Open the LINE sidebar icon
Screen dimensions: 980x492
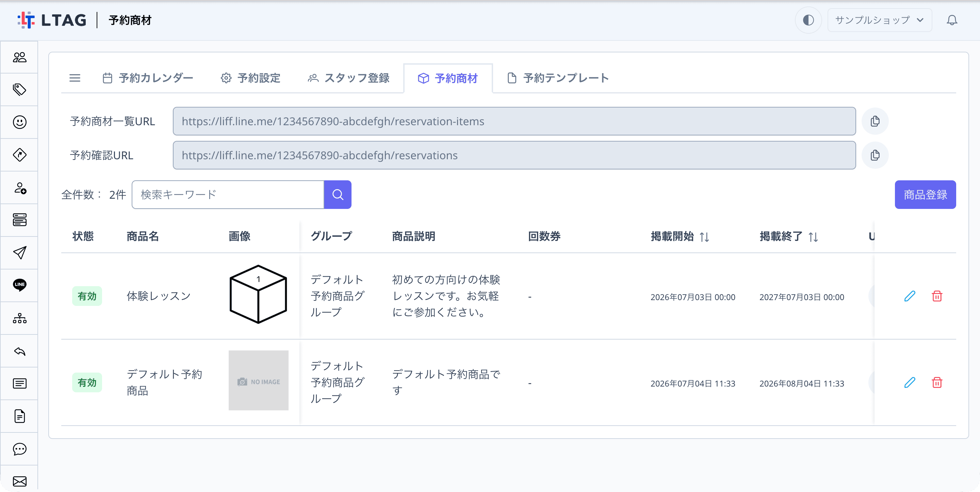click(19, 285)
